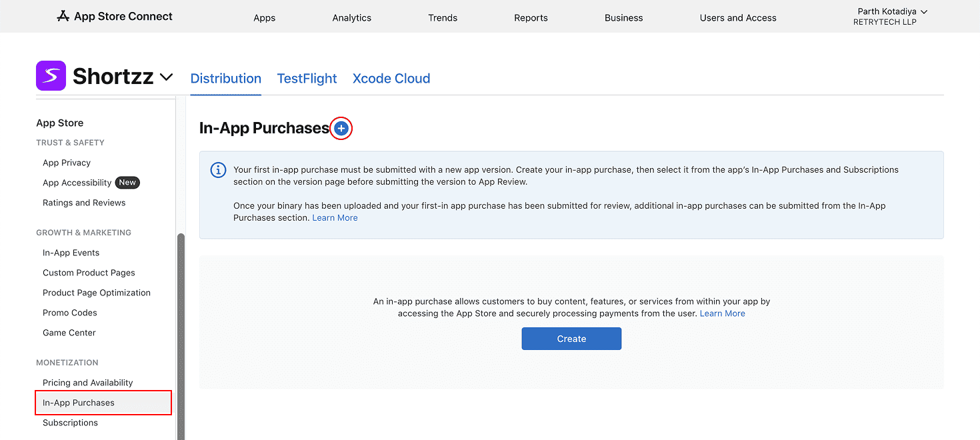This screenshot has width=980, height=440.
Task: Open Pricing and Availability in sidebar
Action: pyautogui.click(x=87, y=383)
